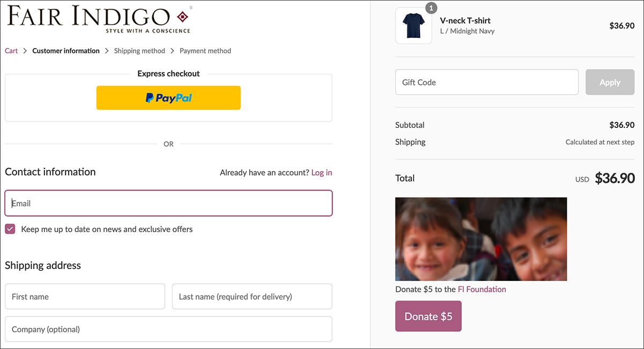Click the V-neck T-shirt product thumbnail

(414, 26)
